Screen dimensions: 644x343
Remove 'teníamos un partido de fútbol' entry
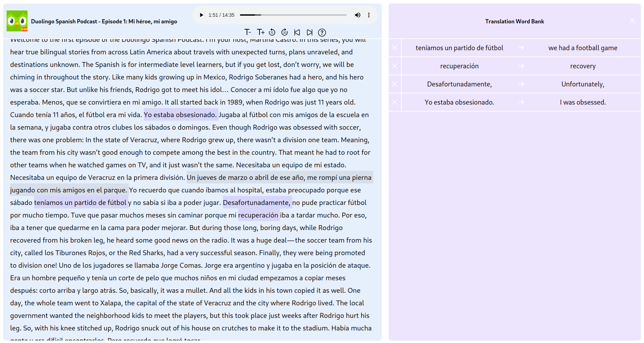point(395,48)
